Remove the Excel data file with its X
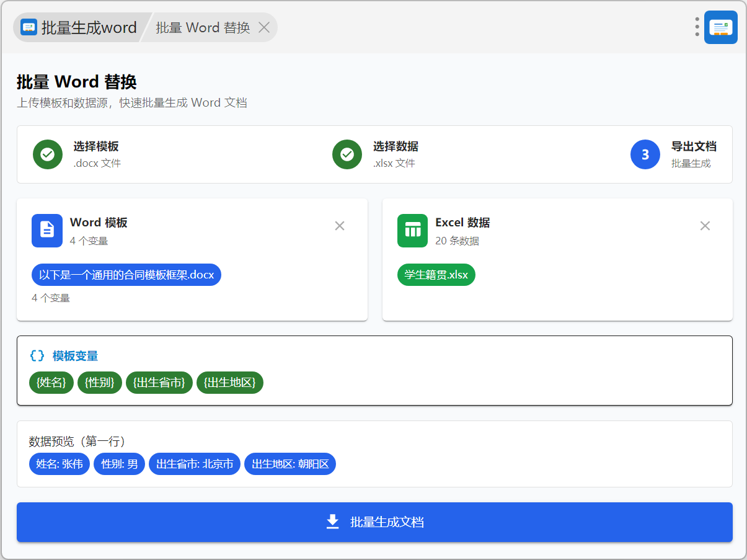 (705, 226)
